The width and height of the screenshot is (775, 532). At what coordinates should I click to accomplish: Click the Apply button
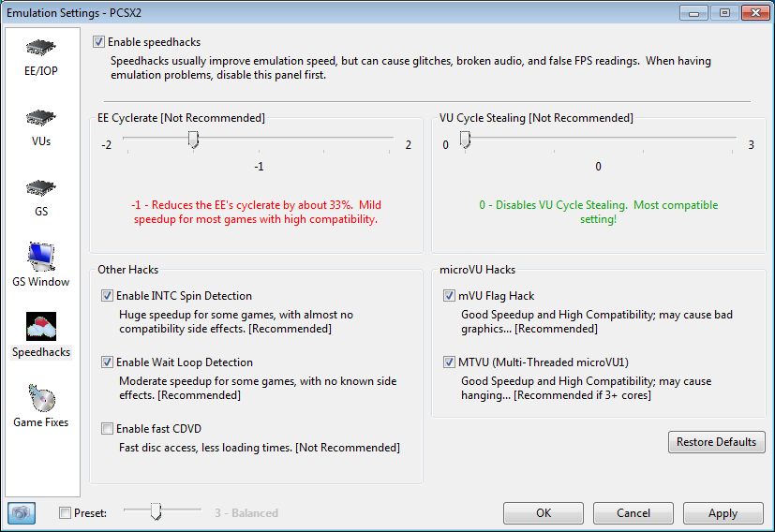tap(723, 513)
